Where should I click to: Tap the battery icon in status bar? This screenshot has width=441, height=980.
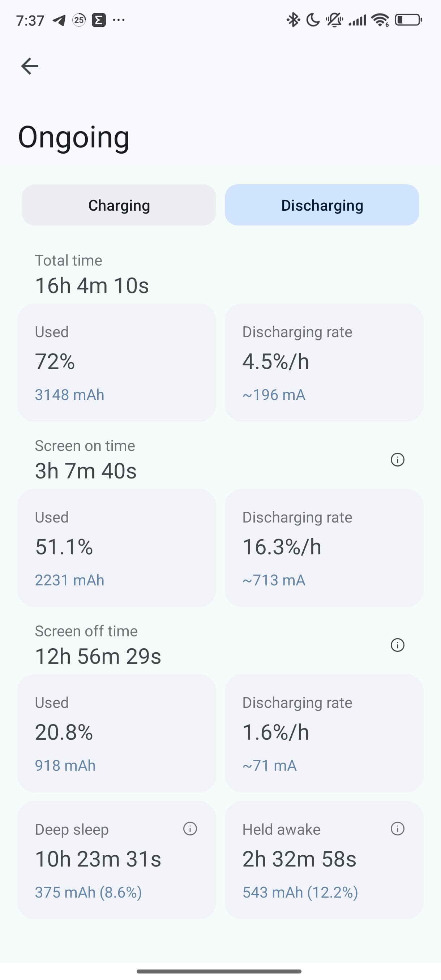[408, 20]
